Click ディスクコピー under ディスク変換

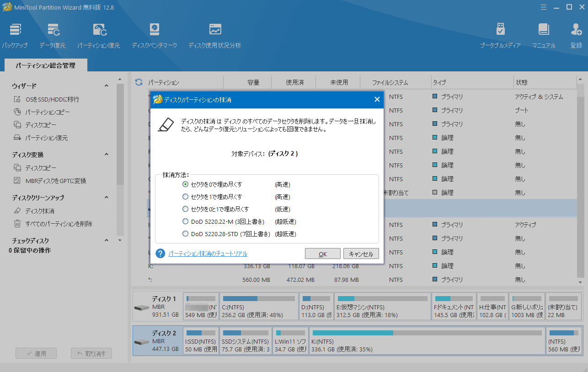(x=41, y=168)
